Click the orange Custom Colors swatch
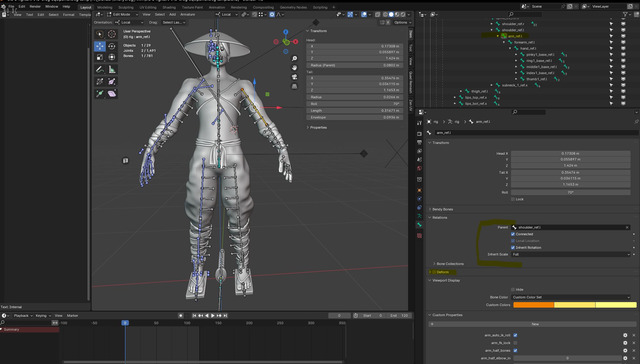640x364 pixels. 533,305
